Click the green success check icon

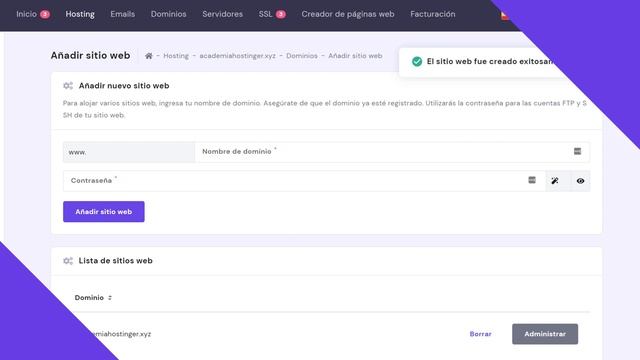[x=417, y=62]
